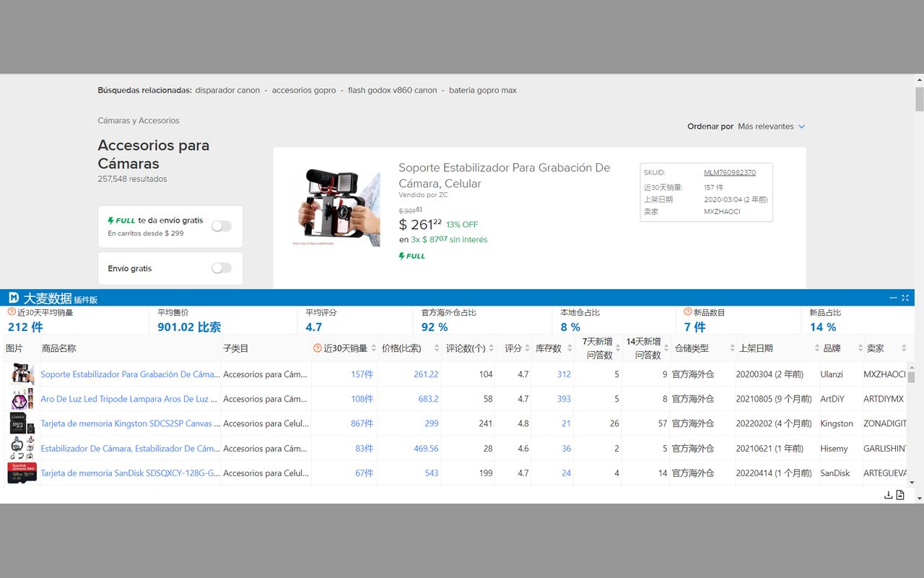Viewport: 924px width, 578px height.
Task: Click the export file icon at panel bottom
Action: [900, 495]
